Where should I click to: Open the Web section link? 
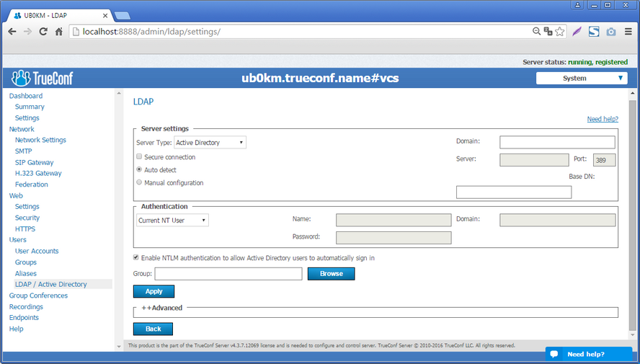[16, 195]
